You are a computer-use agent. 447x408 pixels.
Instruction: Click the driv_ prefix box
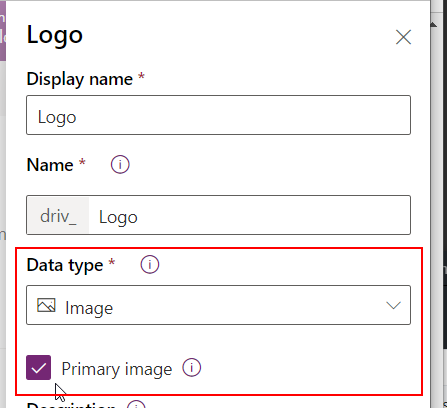tap(58, 215)
